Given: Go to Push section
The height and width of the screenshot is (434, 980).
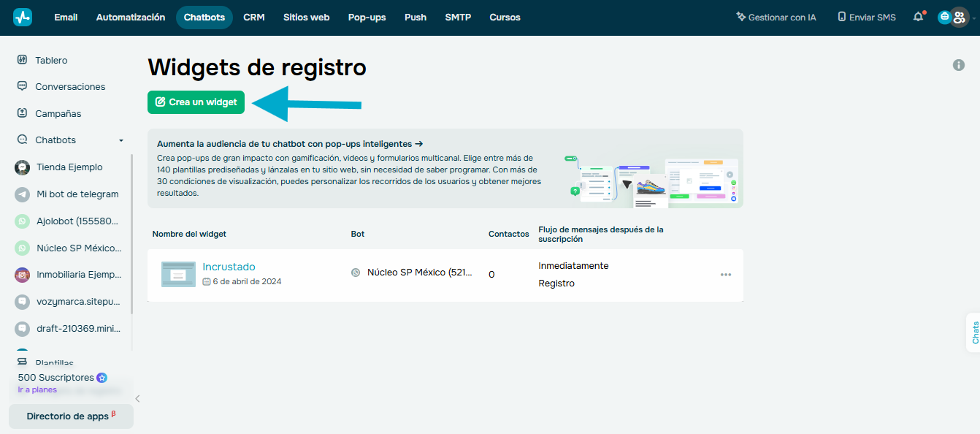Looking at the screenshot, I should click(416, 18).
